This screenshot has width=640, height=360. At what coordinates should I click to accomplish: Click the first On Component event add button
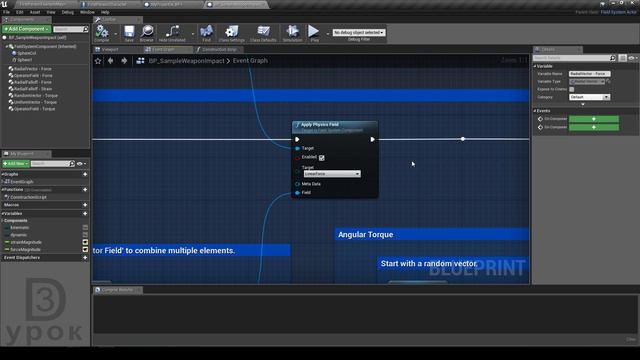click(594, 119)
